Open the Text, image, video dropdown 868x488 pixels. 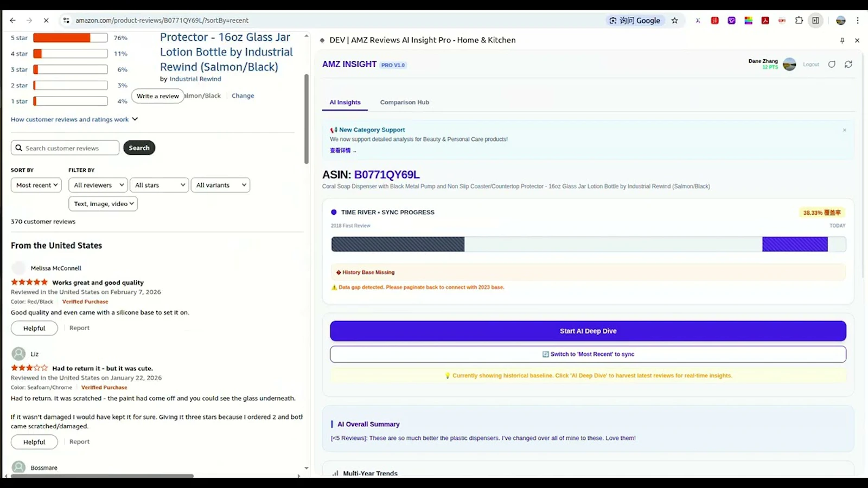pos(103,204)
